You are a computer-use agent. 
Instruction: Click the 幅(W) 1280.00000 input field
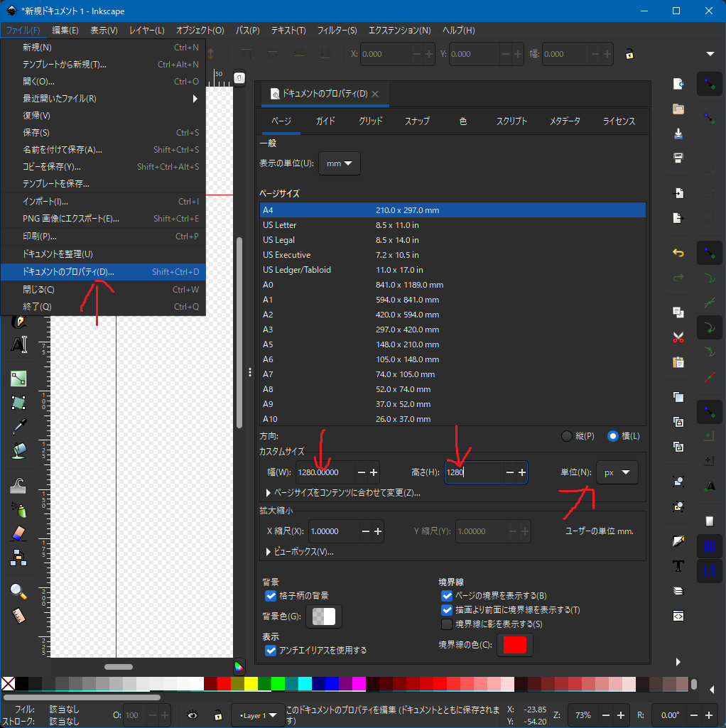325,472
